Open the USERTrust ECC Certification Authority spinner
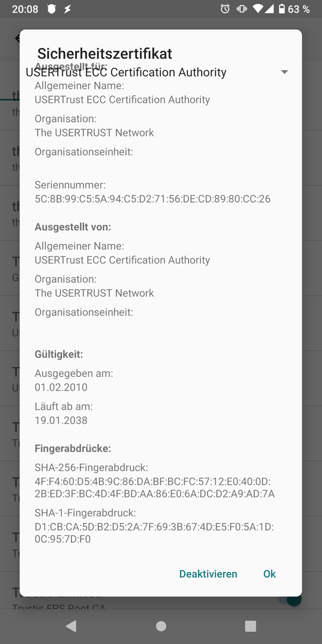This screenshot has width=322, height=644. [157, 72]
